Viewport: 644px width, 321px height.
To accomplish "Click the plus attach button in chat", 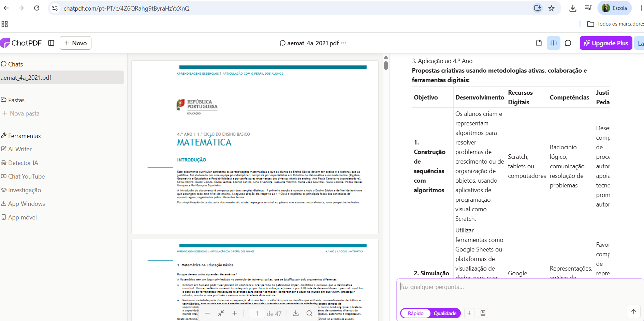I will [469, 313].
